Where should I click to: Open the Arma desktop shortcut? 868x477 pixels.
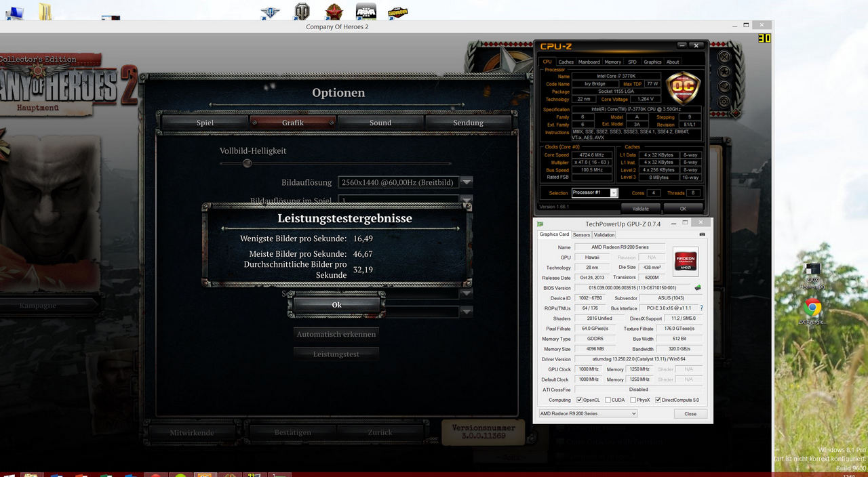click(x=366, y=11)
